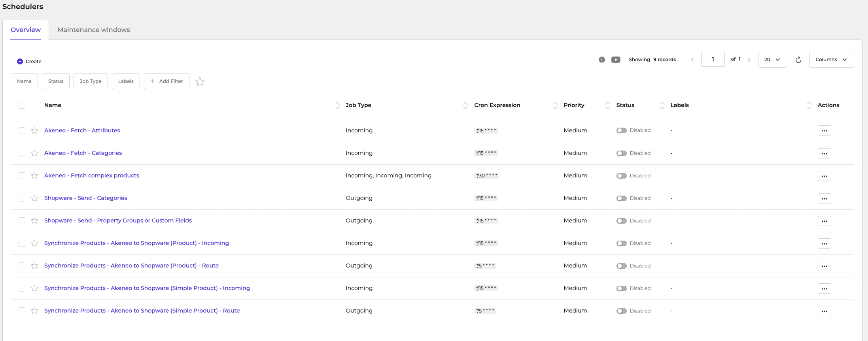
Task: Click the Incoming, Incoming, Incoming job type cell
Action: [x=388, y=175]
